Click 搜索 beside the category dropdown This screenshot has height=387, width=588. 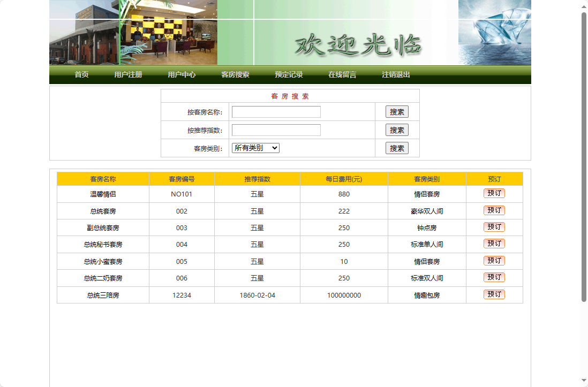pyautogui.click(x=396, y=148)
